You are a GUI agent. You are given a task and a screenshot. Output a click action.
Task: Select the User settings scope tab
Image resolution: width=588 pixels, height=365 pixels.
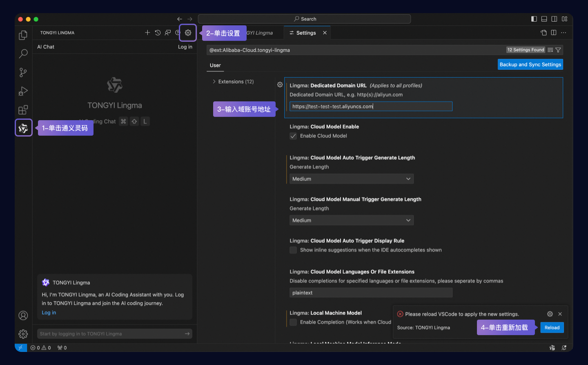[215, 65]
